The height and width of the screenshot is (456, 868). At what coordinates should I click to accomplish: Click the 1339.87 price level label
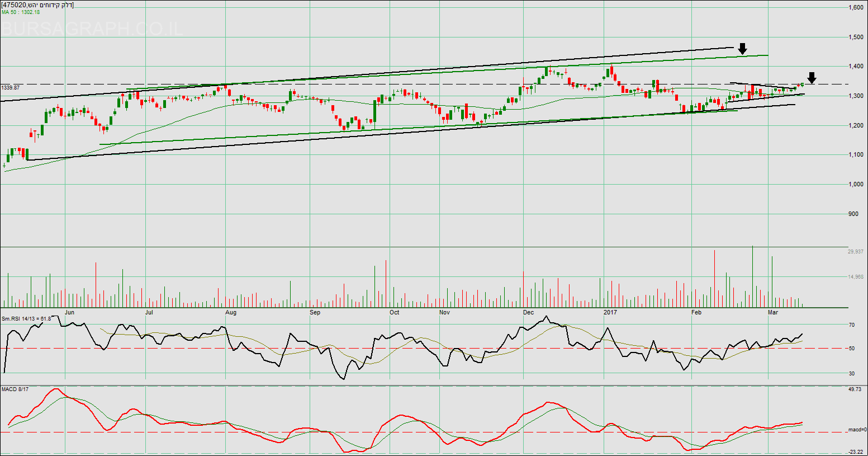click(11, 88)
